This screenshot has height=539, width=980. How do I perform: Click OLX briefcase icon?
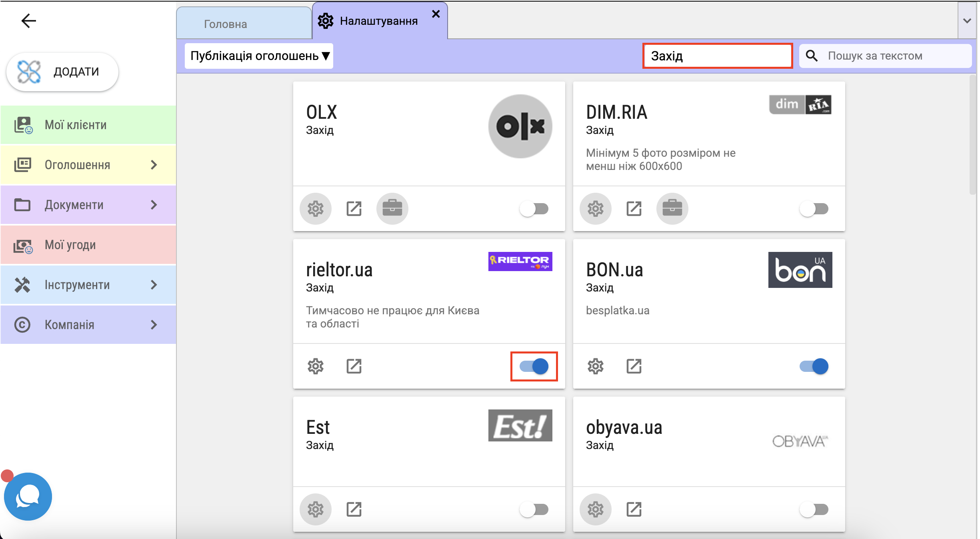pos(392,209)
